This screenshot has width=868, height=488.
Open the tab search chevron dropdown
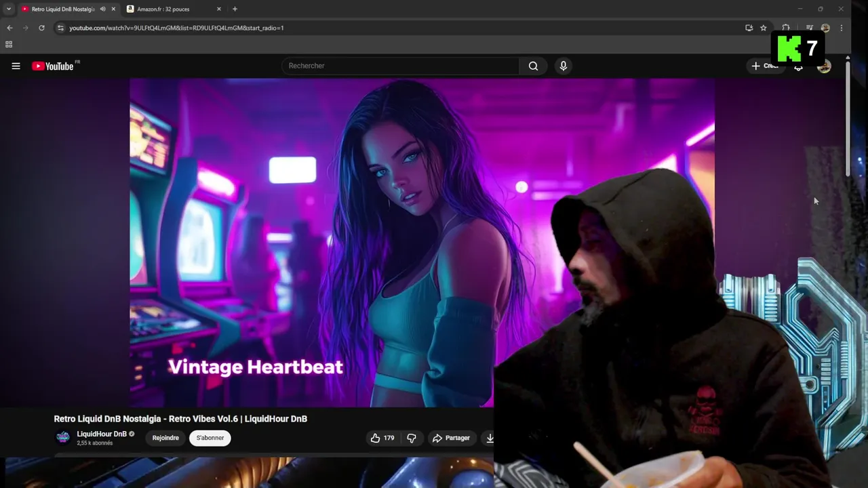(9, 9)
